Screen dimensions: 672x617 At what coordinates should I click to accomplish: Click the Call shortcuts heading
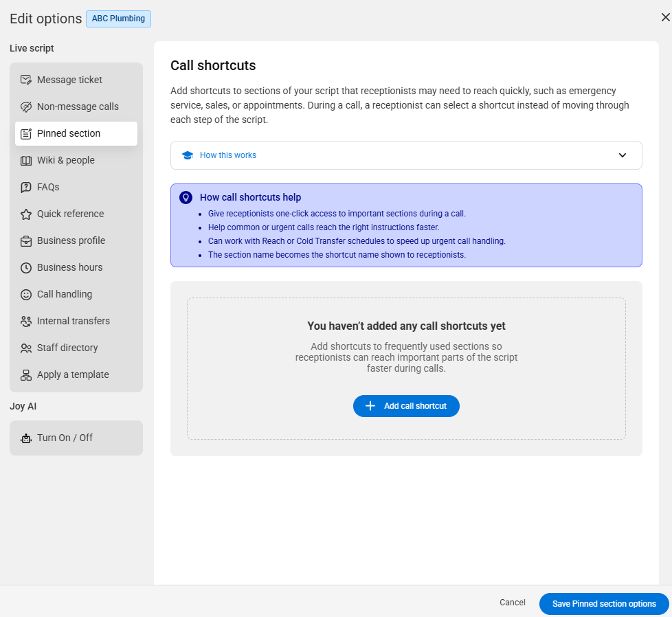click(x=213, y=65)
